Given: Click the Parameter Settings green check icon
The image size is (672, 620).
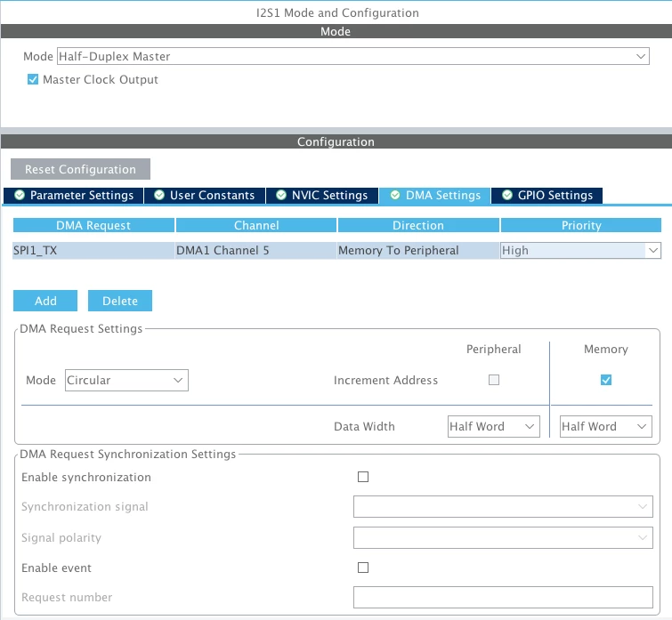Looking at the screenshot, I should tap(20, 195).
